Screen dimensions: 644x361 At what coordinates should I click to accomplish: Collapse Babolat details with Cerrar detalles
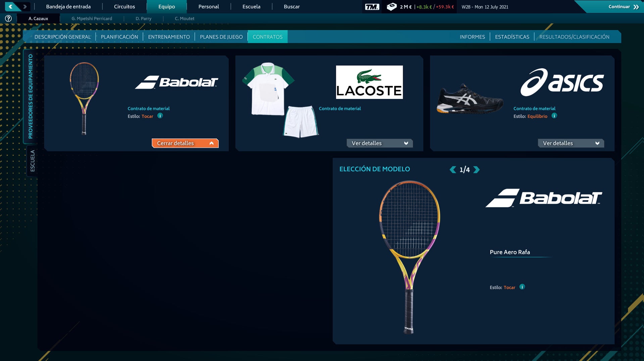[x=185, y=143]
